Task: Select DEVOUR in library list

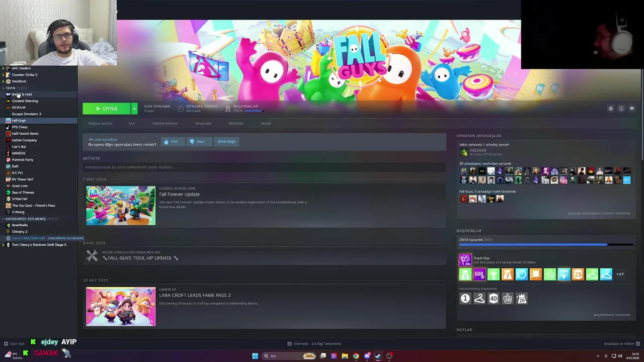Action: pyautogui.click(x=18, y=107)
